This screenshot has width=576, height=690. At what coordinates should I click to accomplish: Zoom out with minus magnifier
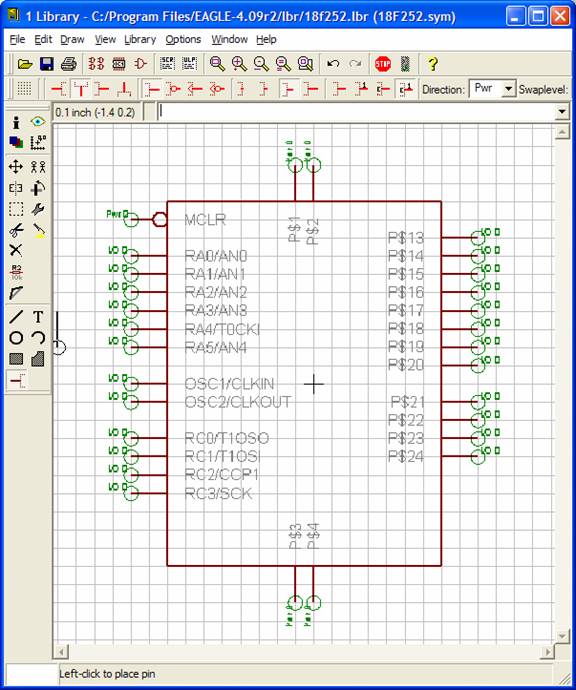click(261, 64)
